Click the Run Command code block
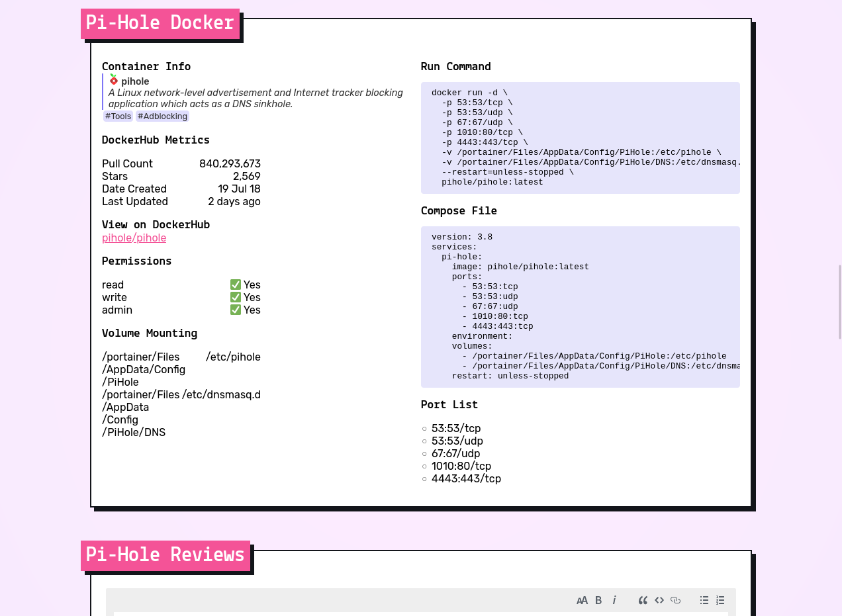 point(581,138)
